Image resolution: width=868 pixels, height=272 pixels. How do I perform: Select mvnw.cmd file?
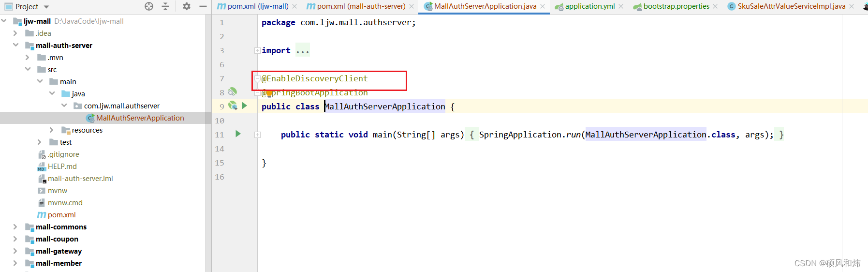click(65, 202)
